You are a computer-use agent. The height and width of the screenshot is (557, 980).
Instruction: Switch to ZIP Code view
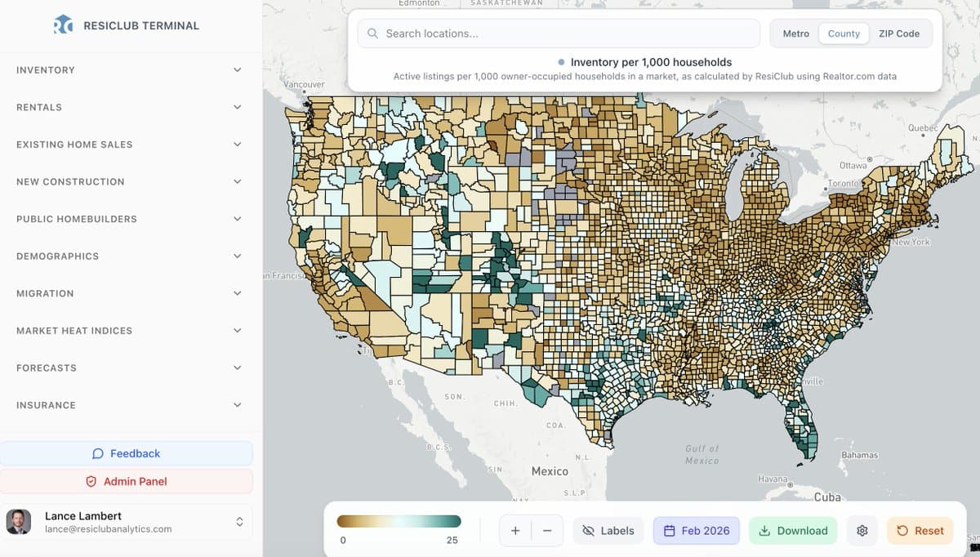tap(899, 33)
